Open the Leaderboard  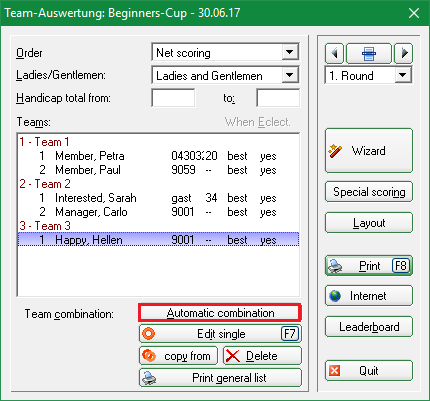tap(369, 327)
